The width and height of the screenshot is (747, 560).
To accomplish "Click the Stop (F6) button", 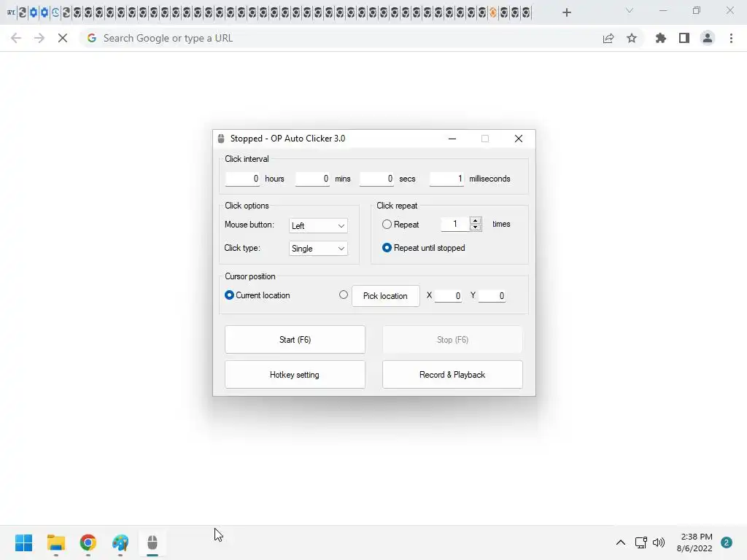I will (x=452, y=340).
